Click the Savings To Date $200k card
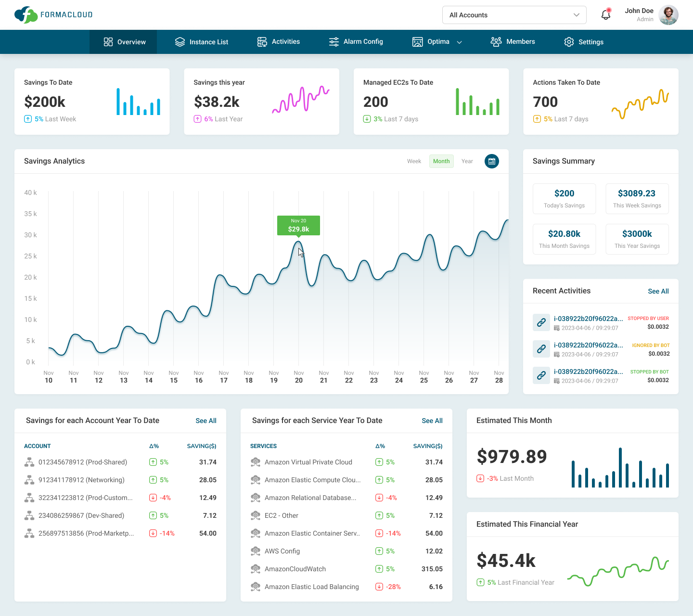 tap(92, 102)
